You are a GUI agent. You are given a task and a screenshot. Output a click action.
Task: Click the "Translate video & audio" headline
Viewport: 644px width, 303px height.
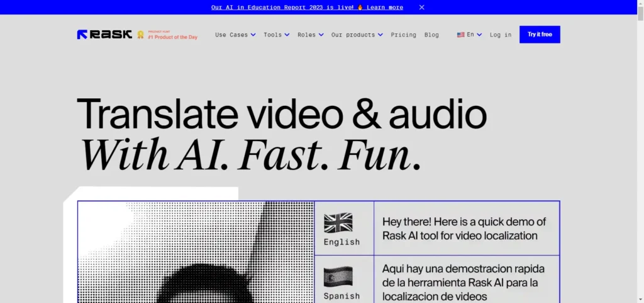282,114
